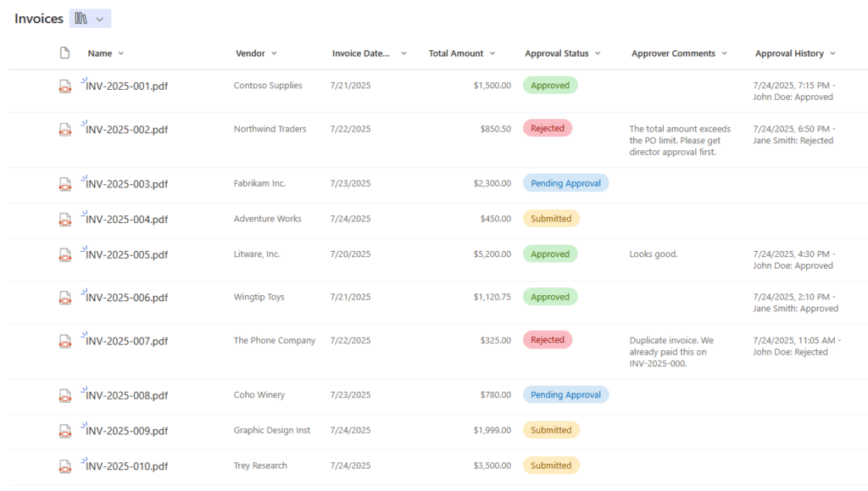Click the Looks good. approver comment
The height and width of the screenshot is (491, 868).
(654, 254)
